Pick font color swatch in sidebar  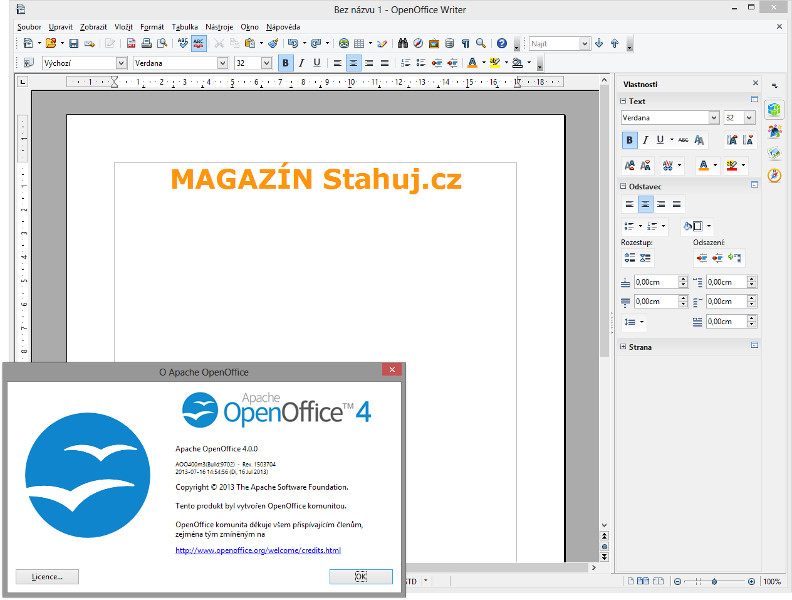pyautogui.click(x=703, y=165)
